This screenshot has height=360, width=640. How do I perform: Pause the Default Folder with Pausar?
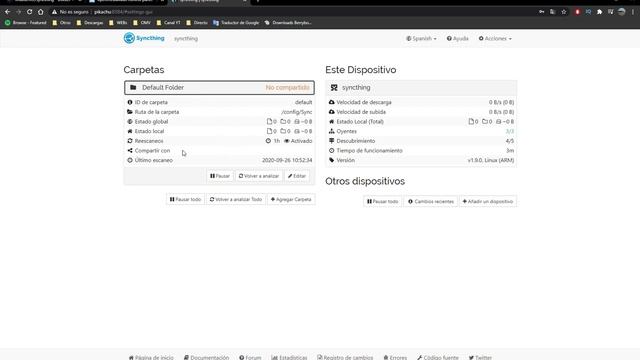[220, 176]
